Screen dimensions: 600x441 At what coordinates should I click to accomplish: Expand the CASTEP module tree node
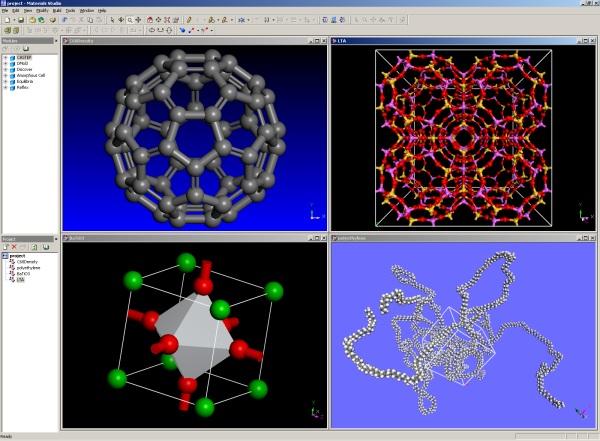6,59
